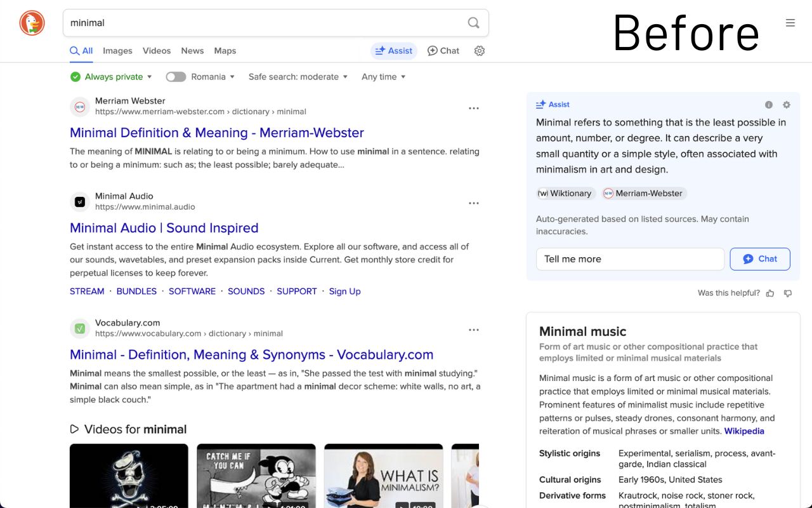Open the skull duck video thumbnail

pos(129,476)
